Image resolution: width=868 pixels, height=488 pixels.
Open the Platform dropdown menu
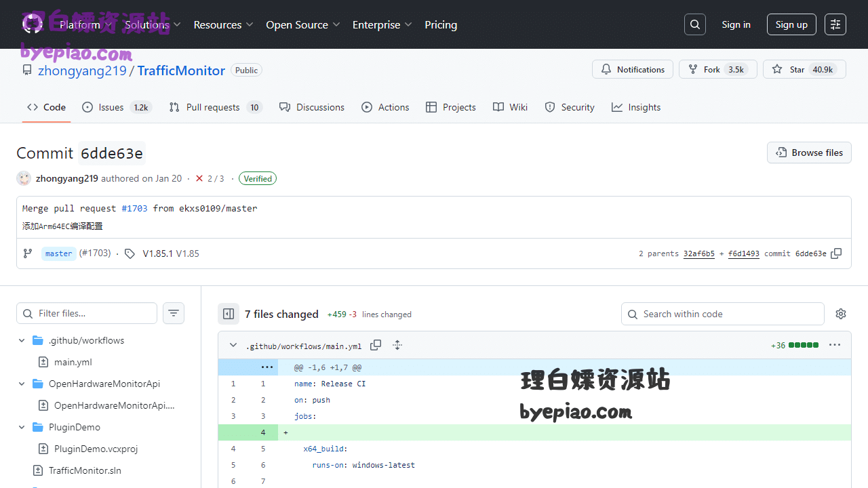86,24
